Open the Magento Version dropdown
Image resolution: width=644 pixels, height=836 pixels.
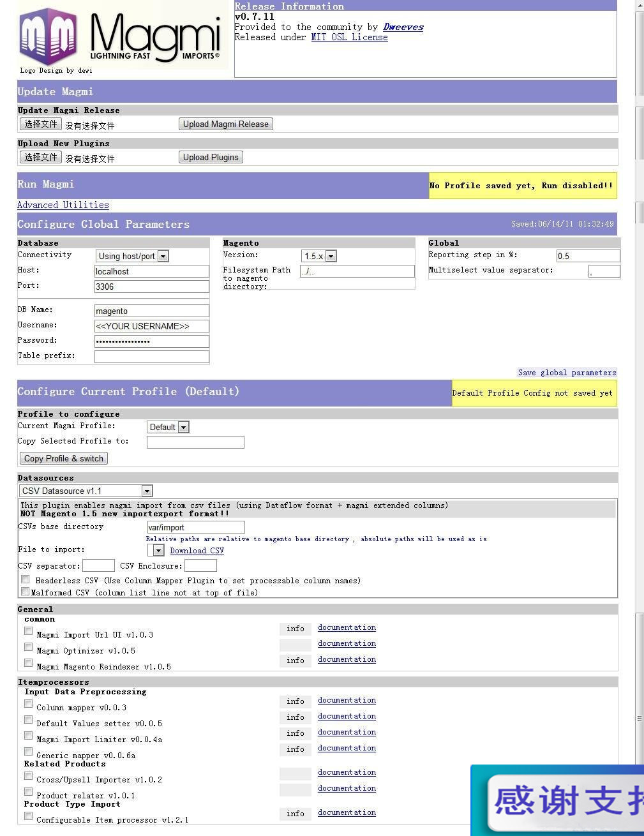pos(319,256)
